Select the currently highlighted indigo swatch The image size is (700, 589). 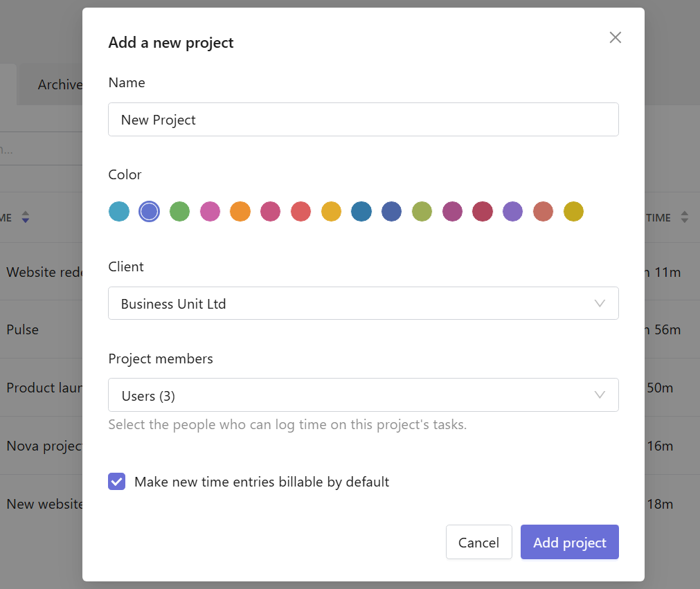149,212
